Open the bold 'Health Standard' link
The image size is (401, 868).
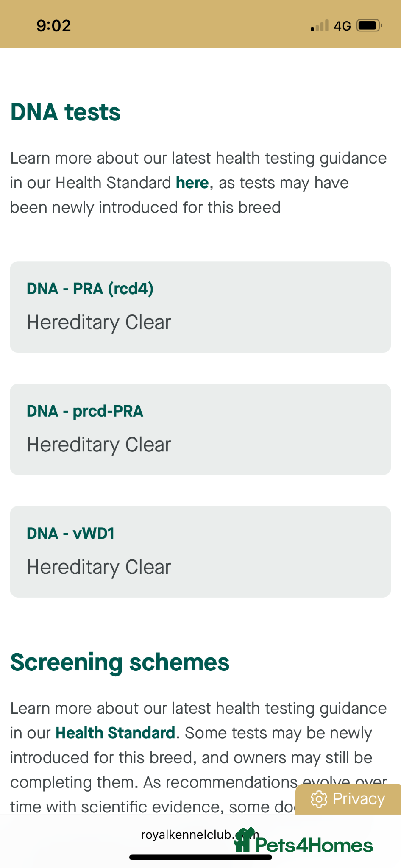click(x=115, y=733)
